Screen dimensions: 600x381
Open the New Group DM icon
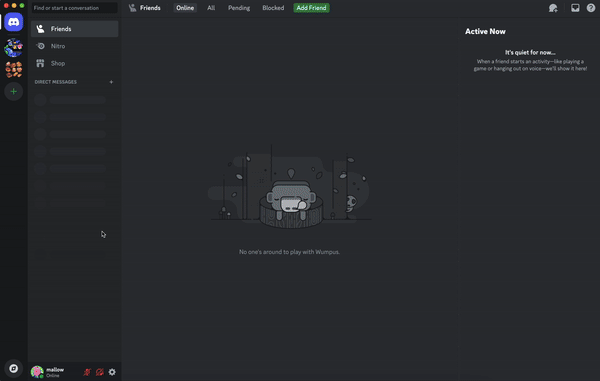pos(553,8)
